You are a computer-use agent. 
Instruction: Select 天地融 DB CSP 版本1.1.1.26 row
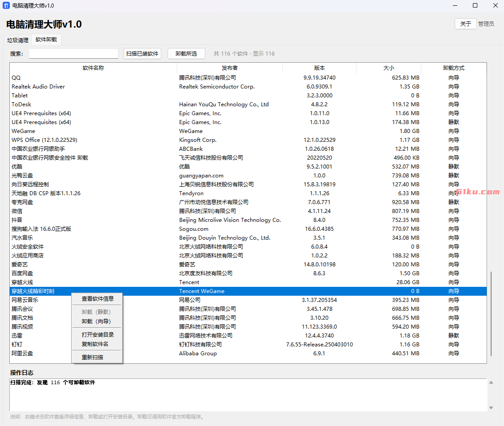click(x=248, y=193)
